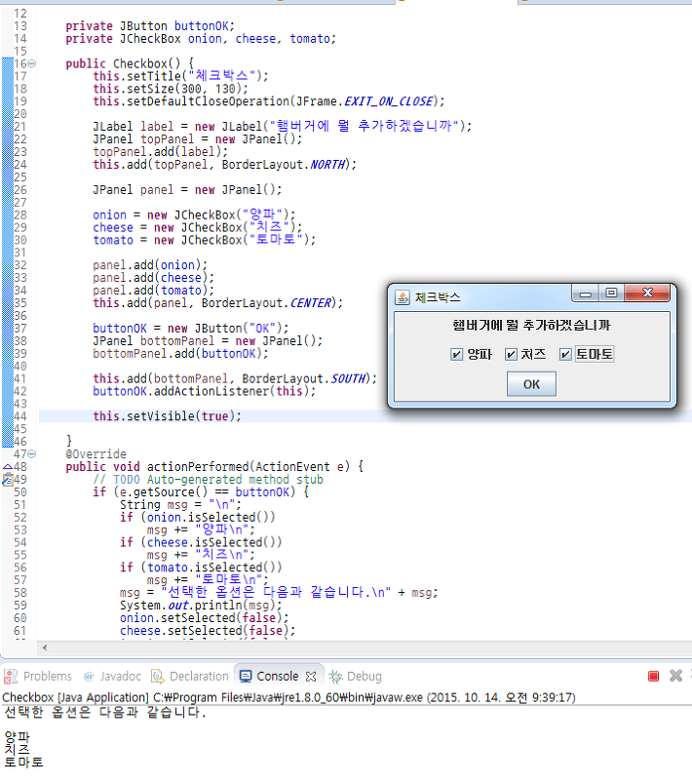Click the override marker on line 48

tap(8, 467)
